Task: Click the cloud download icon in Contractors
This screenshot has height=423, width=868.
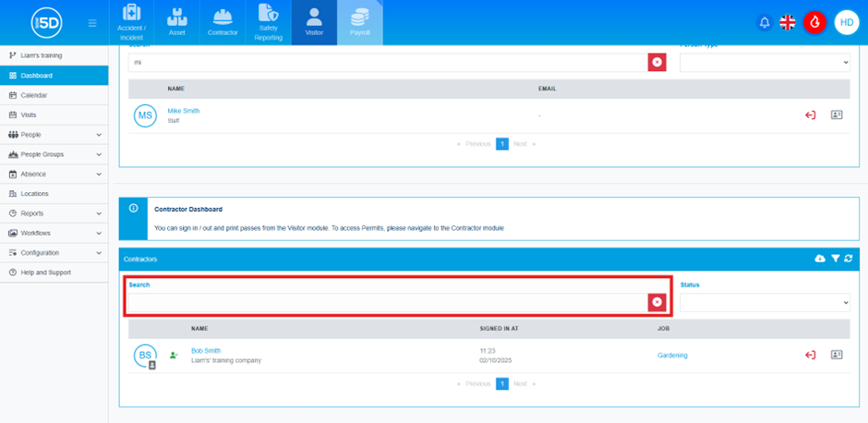Action: tap(819, 260)
